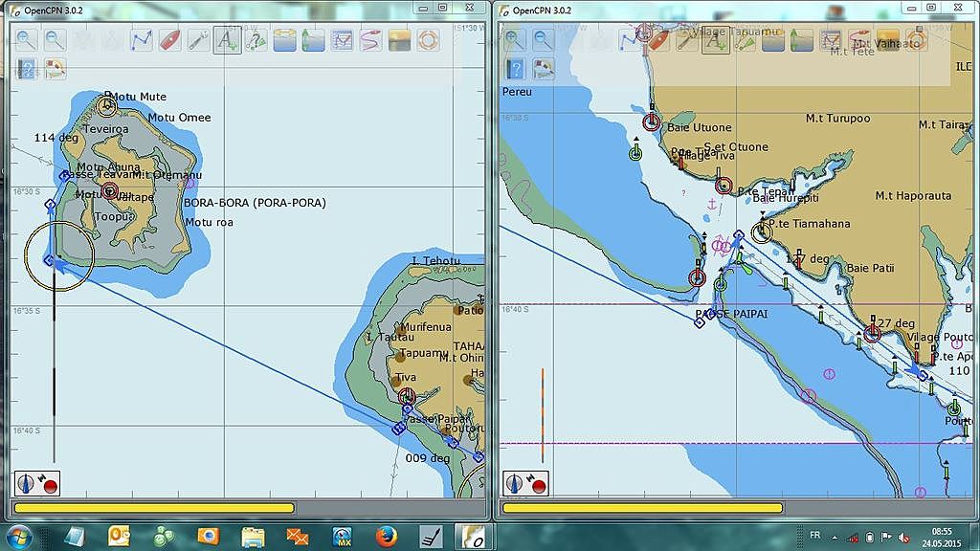The image size is (980, 551).
Task: Click the M.t Turupoo label
Action: pos(837,118)
